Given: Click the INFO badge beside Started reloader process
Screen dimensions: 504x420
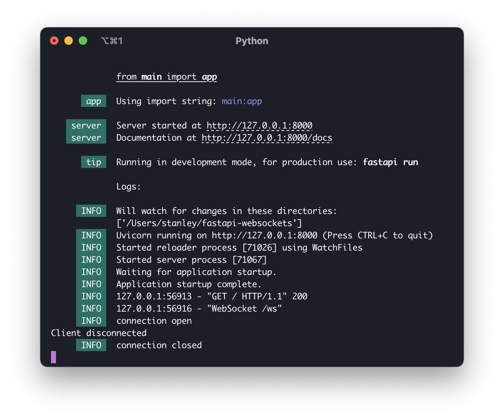Looking at the screenshot, I should coord(91,247).
